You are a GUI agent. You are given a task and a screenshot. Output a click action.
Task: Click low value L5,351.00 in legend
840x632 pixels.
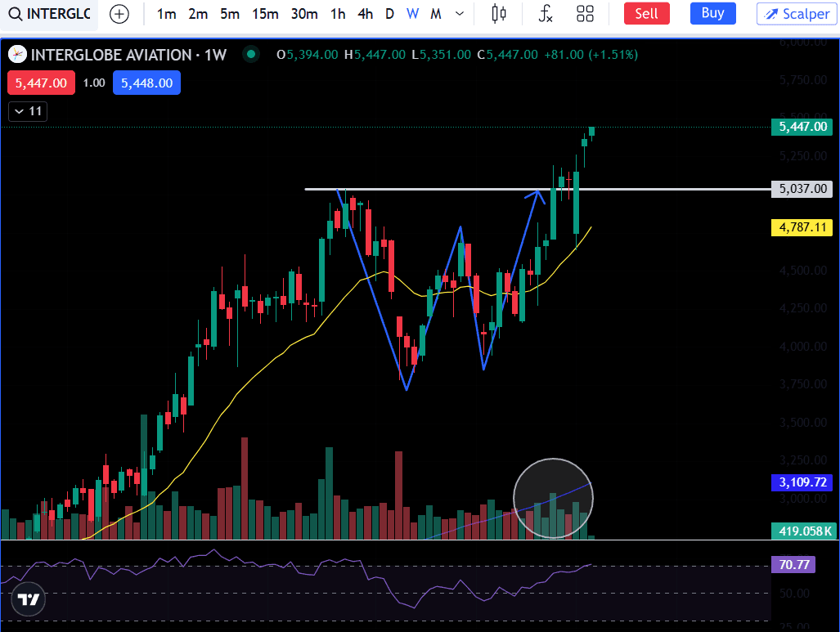tap(442, 55)
